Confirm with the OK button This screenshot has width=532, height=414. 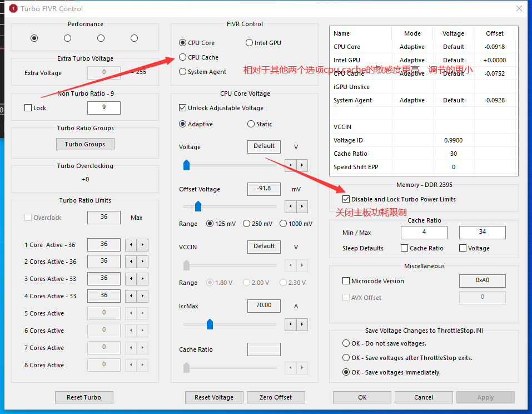[362, 397]
